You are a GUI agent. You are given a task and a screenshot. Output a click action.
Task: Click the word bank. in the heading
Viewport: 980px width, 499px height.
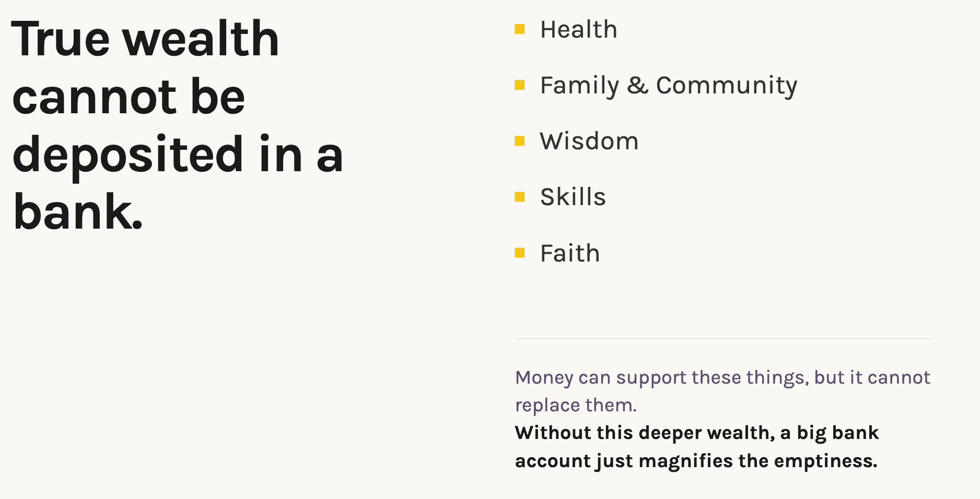coord(78,212)
